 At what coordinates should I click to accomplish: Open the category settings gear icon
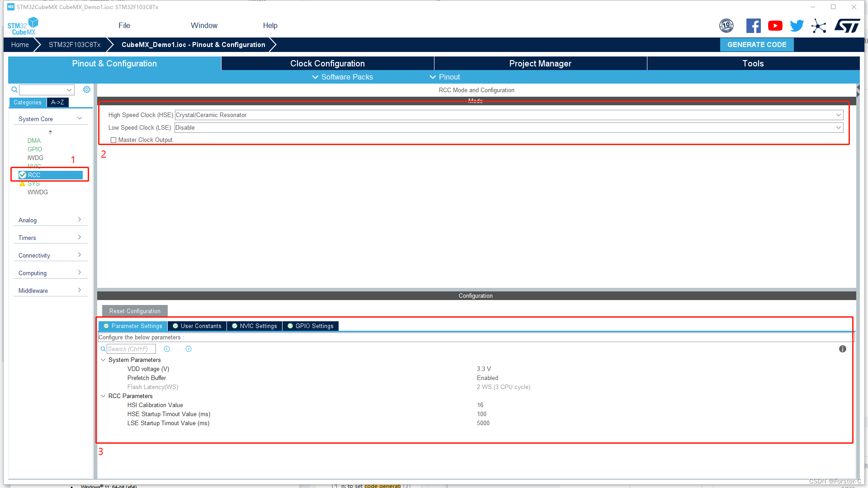87,89
